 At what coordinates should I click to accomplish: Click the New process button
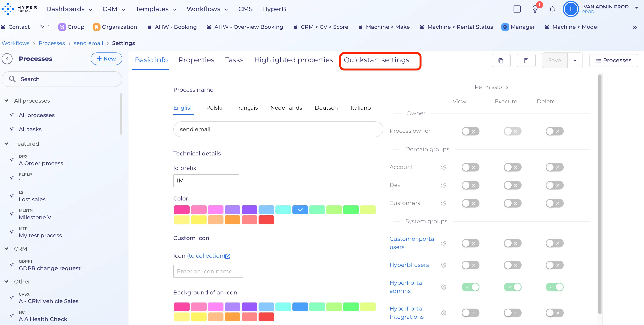pos(106,59)
